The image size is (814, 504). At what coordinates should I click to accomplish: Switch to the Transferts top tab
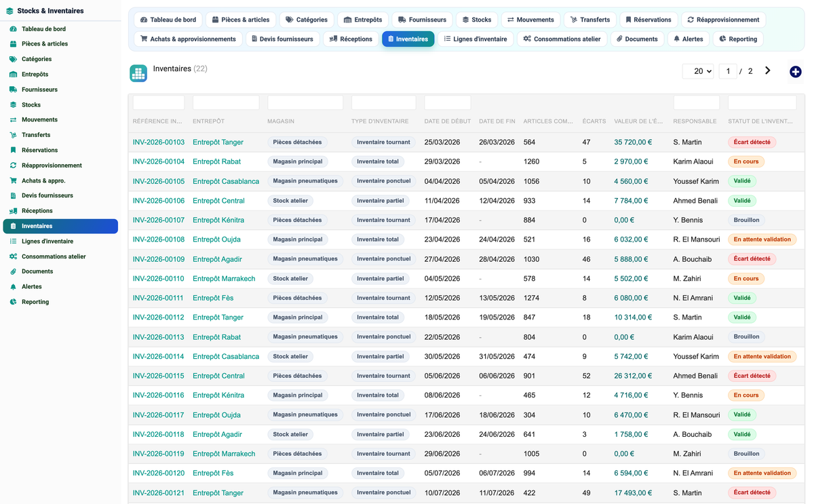[589, 20]
